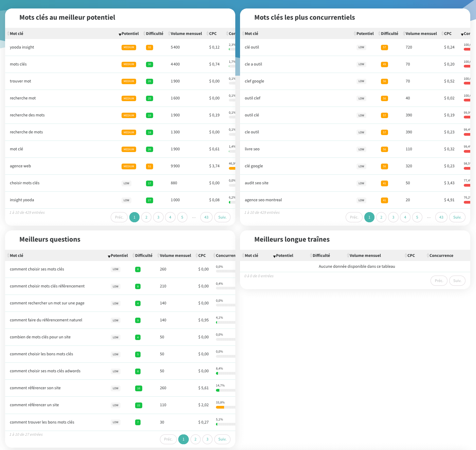Open page 43 of competitive keywords table

pyautogui.click(x=441, y=217)
